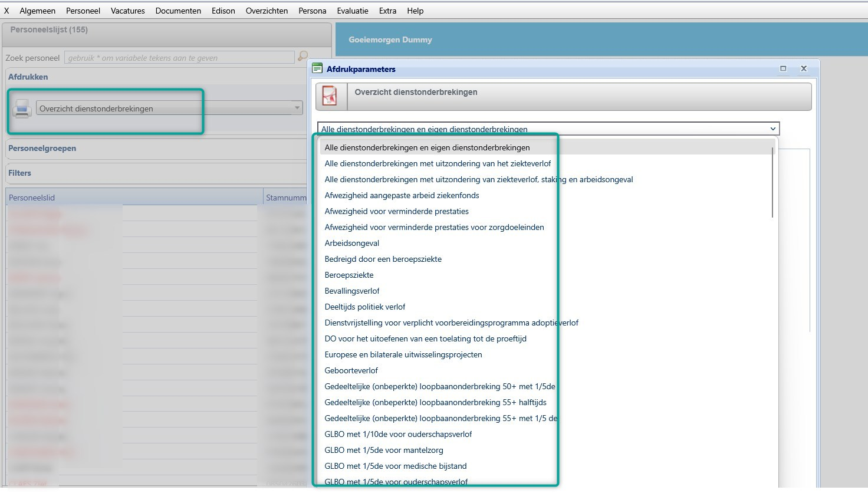This screenshot has height=503, width=868.
Task: Click the magnifier search icon
Action: click(303, 57)
